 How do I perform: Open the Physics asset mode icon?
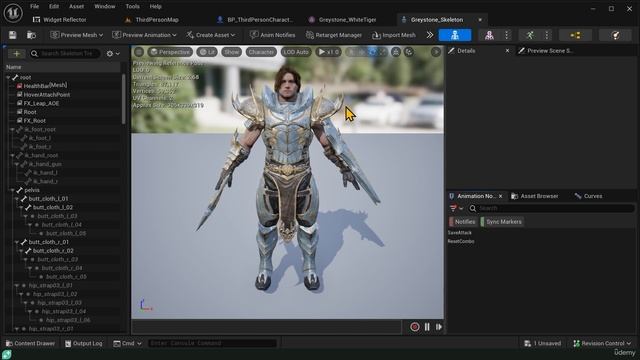[615, 35]
